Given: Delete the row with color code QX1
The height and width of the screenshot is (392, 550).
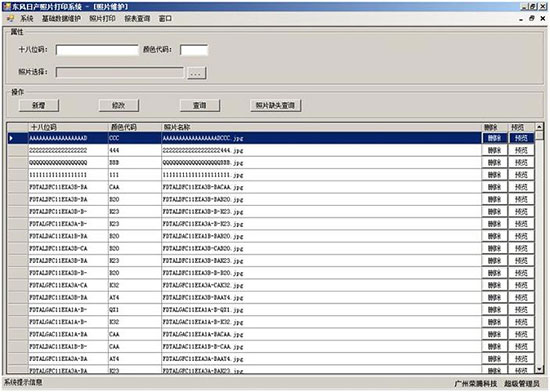Looking at the screenshot, I should tap(495, 310).
